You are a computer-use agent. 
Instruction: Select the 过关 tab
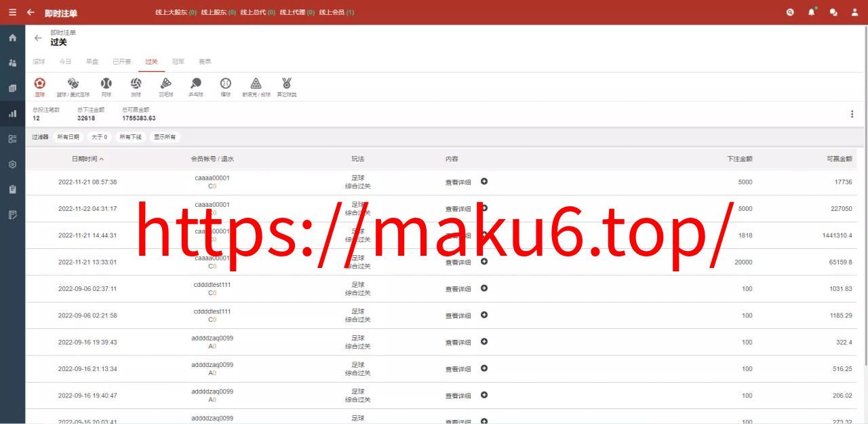[x=151, y=61]
